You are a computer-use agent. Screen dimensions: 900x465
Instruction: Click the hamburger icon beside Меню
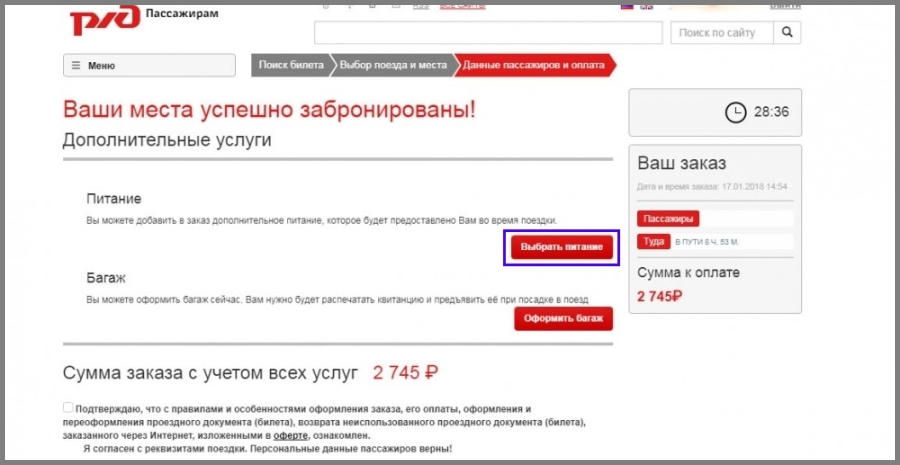click(76, 66)
